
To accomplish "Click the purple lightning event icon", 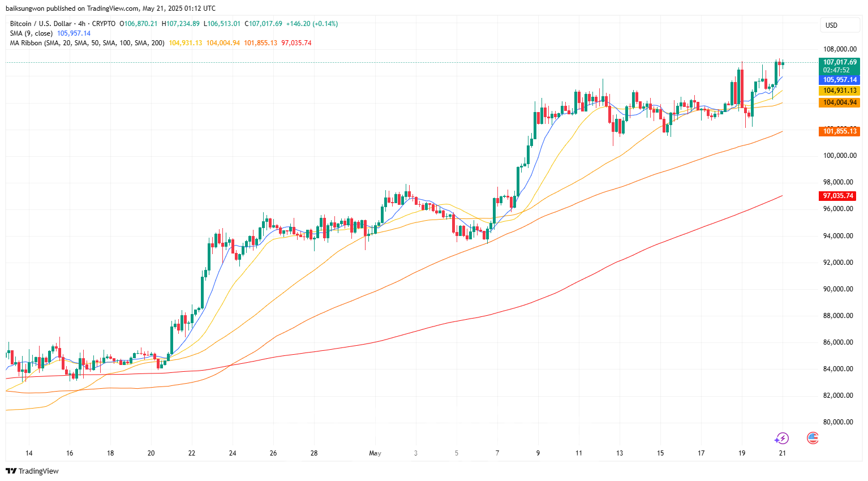I will click(781, 438).
